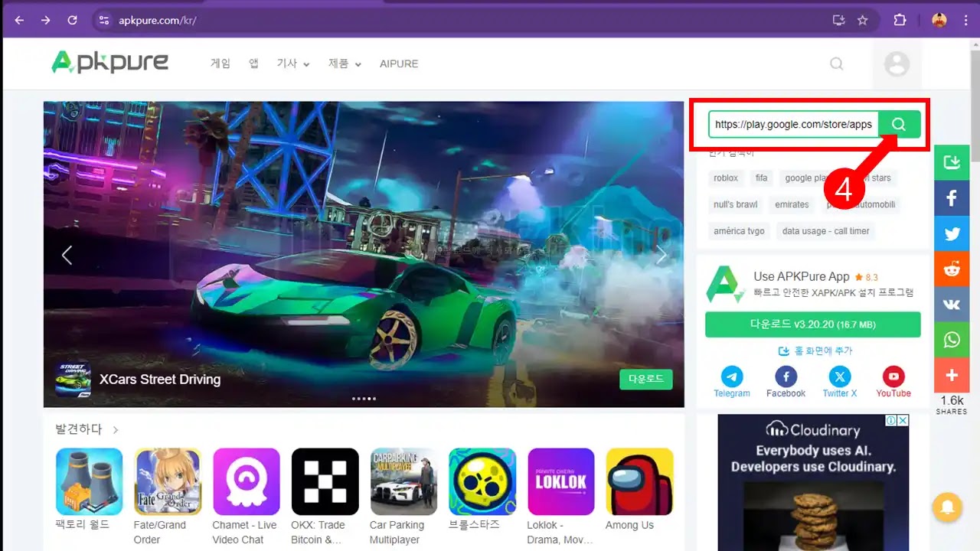This screenshot has width=980, height=551.
Task: Click the header magnifier search icon
Action: tap(837, 64)
